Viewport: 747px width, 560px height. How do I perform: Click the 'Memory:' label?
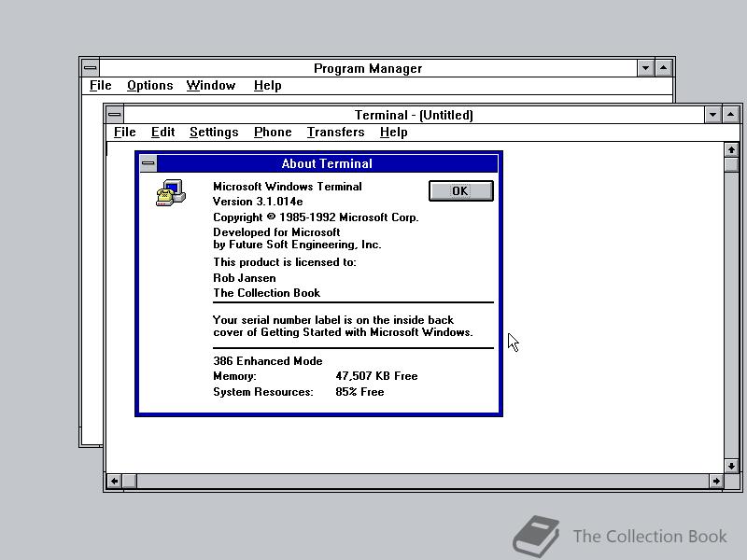234,376
